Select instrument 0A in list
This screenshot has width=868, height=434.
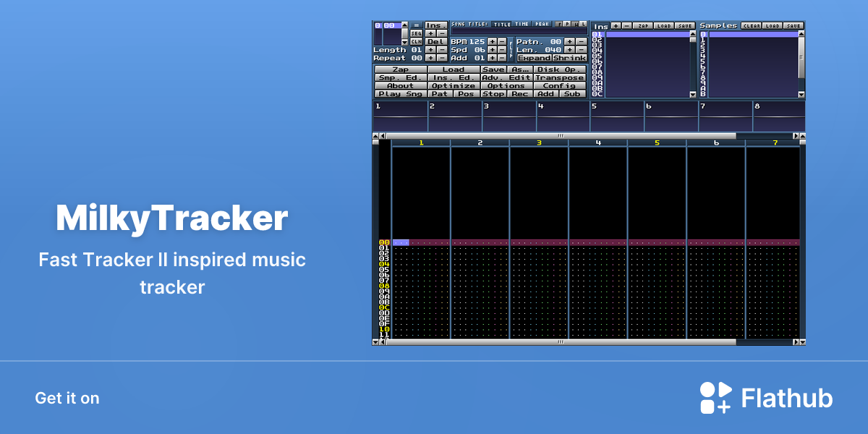pos(640,83)
